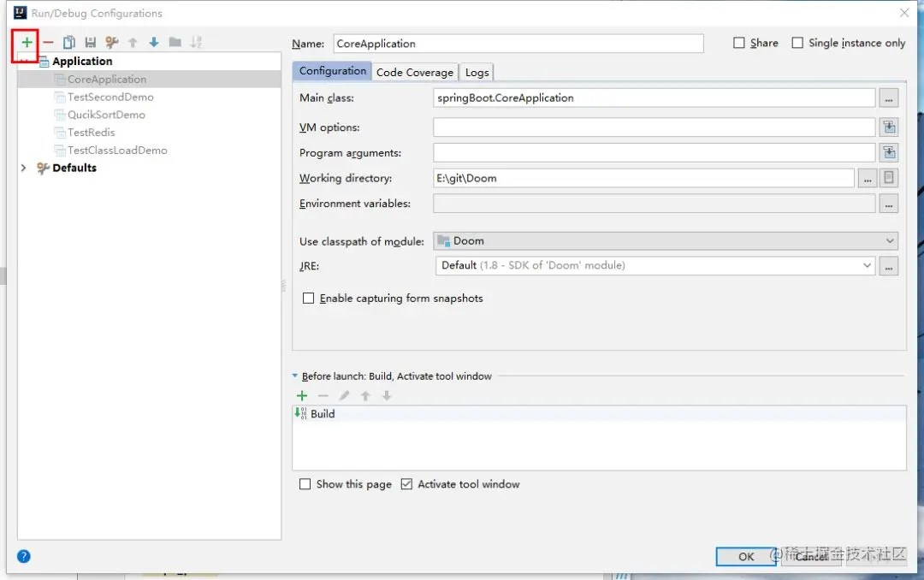Click into the Name input field
The image size is (924, 580).
(x=518, y=44)
